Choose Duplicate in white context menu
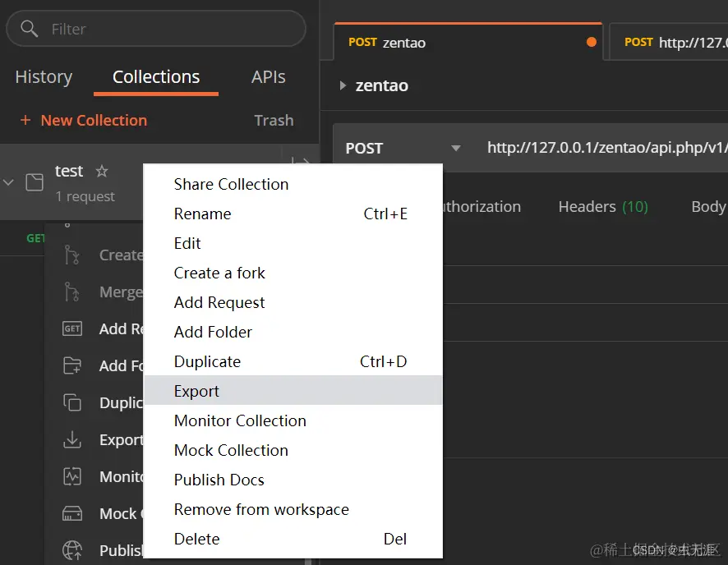Screen dimensions: 728x565 click(293, 362)
